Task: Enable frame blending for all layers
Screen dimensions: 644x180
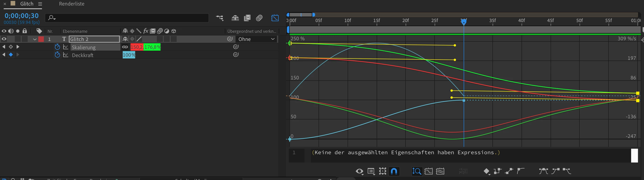Action: [247, 18]
